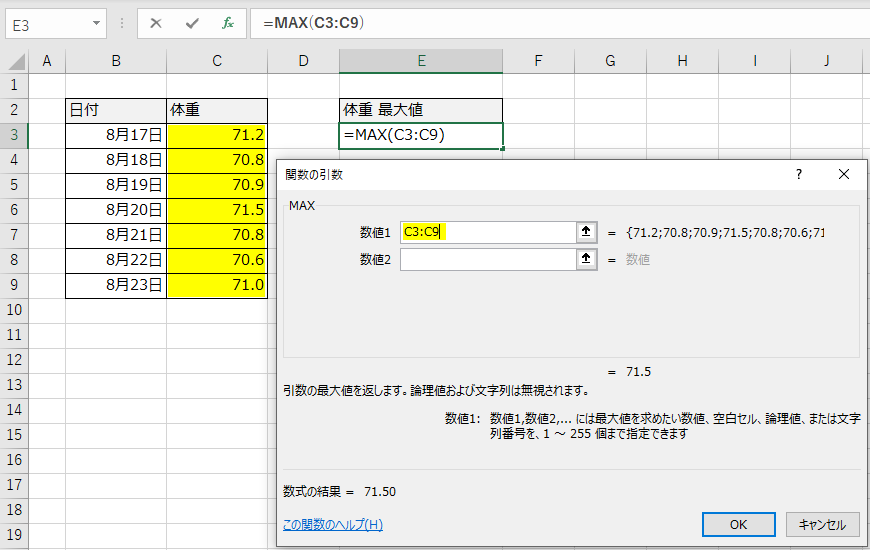The width and height of the screenshot is (870, 550).
Task: Click yellow cell containing 71.5
Action: [x=217, y=210]
